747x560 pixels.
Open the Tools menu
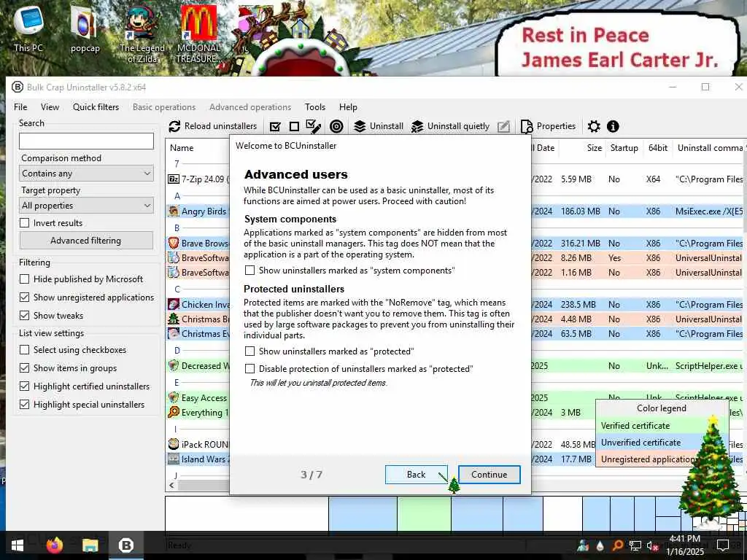tap(315, 107)
